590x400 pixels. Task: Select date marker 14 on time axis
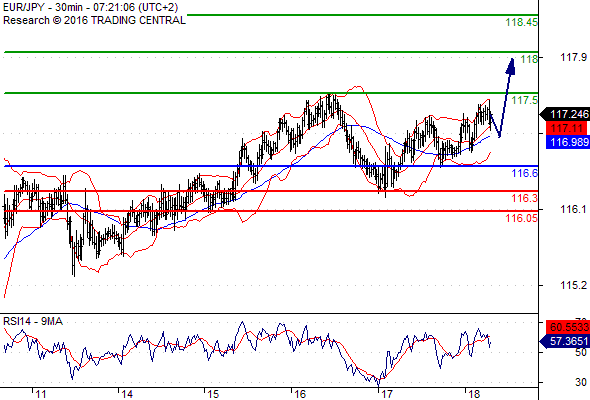pyautogui.click(x=127, y=394)
